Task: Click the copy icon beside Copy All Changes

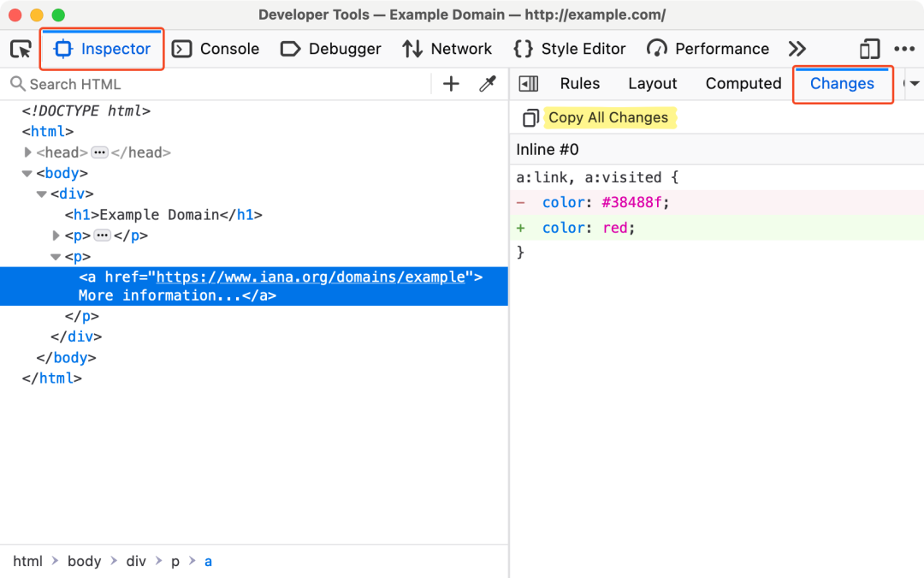Action: tap(530, 118)
